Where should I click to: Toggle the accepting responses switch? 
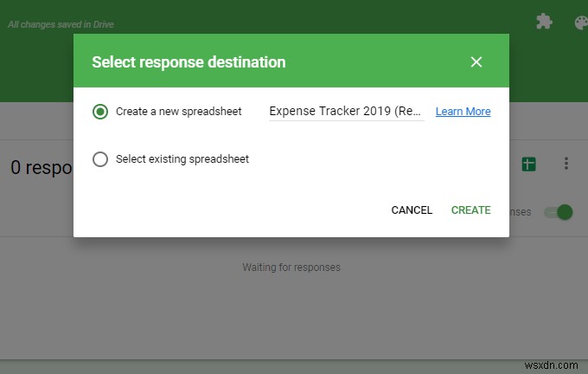(559, 212)
